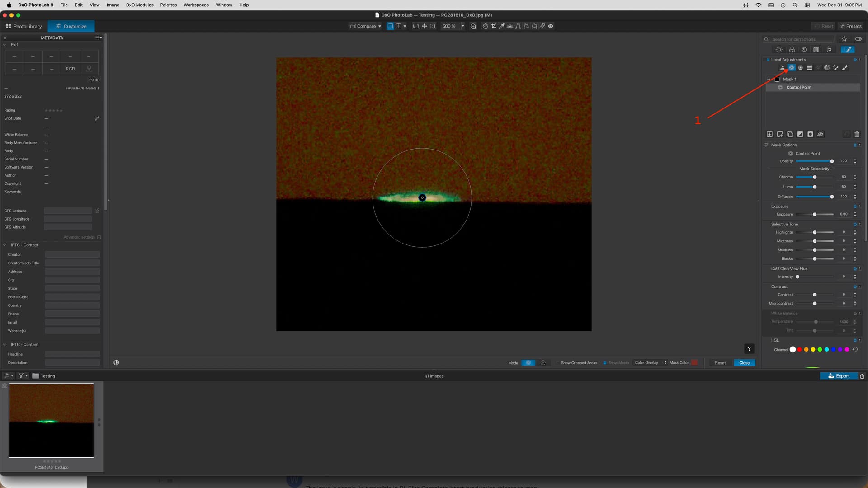Delete the selected mask with trash icon
Viewport: 868px width, 488px height.
tap(856, 134)
